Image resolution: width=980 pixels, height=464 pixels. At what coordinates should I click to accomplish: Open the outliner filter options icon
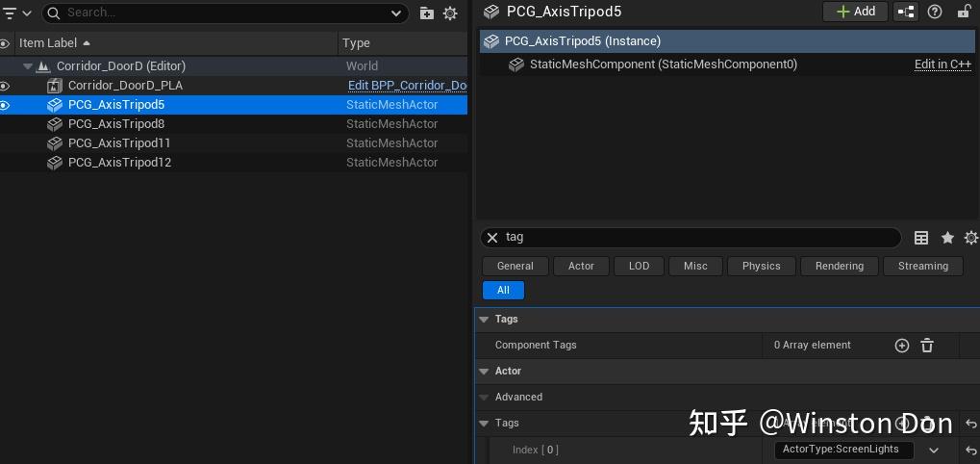point(15,13)
